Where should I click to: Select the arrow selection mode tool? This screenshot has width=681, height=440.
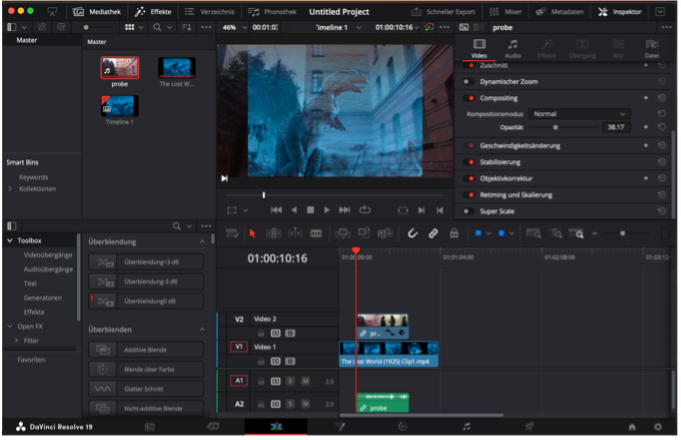(x=252, y=234)
